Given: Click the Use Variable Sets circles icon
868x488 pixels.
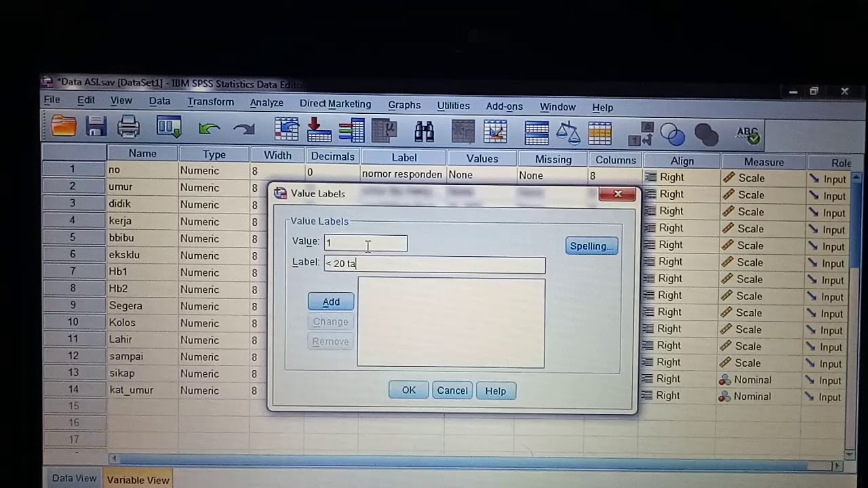Looking at the screenshot, I should click(x=672, y=135).
